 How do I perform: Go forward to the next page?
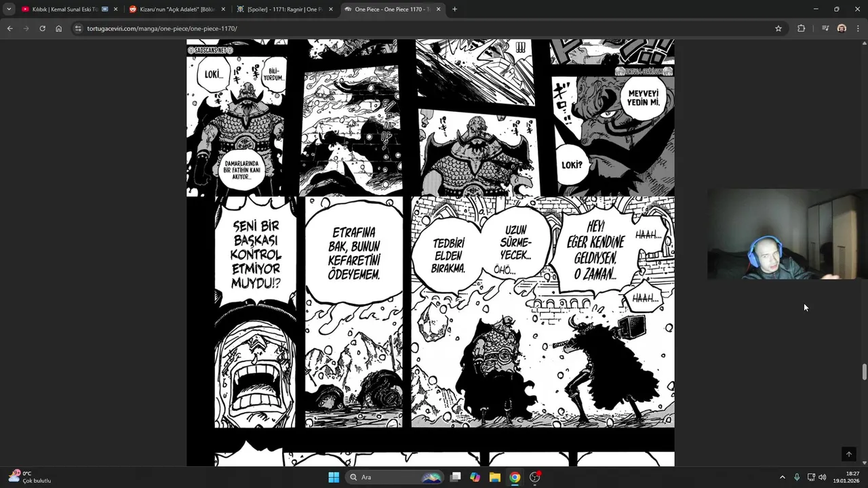pyautogui.click(x=26, y=28)
